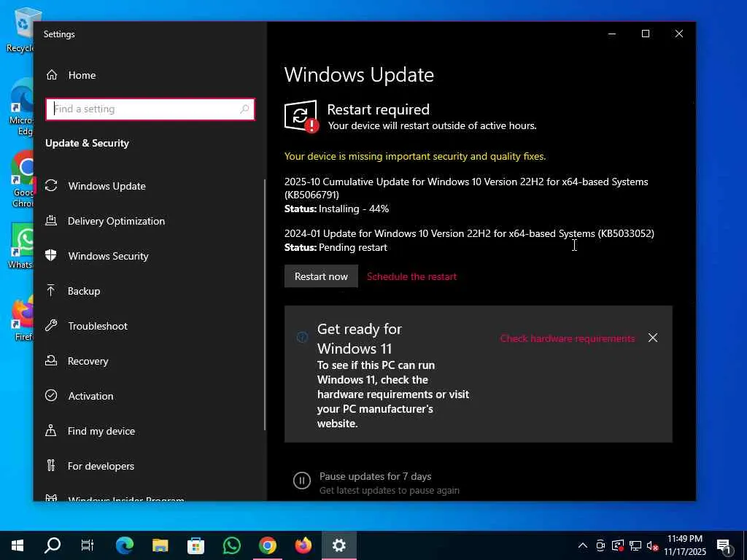Click the Home icon in Settings sidebar
This screenshot has width=747, height=560.
coord(52,75)
